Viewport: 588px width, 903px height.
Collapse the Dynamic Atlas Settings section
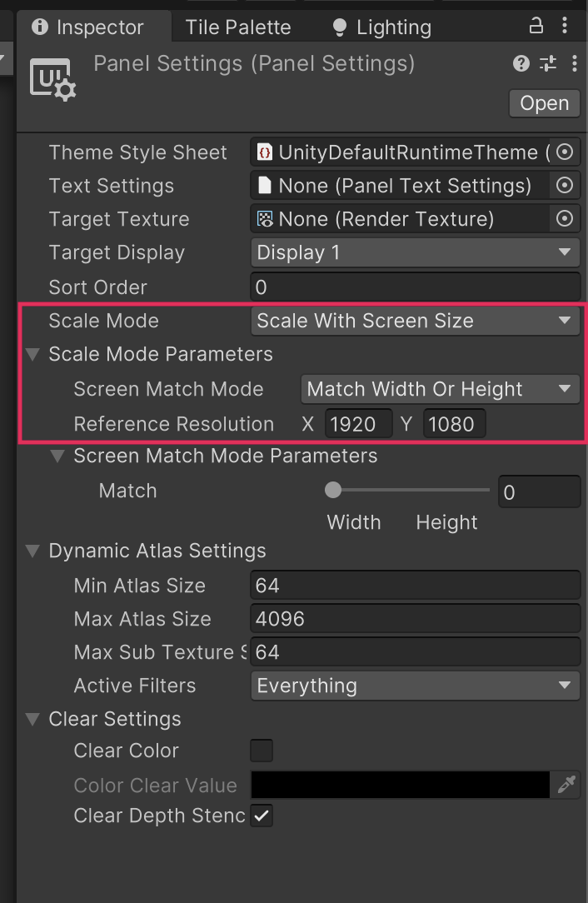coord(33,551)
